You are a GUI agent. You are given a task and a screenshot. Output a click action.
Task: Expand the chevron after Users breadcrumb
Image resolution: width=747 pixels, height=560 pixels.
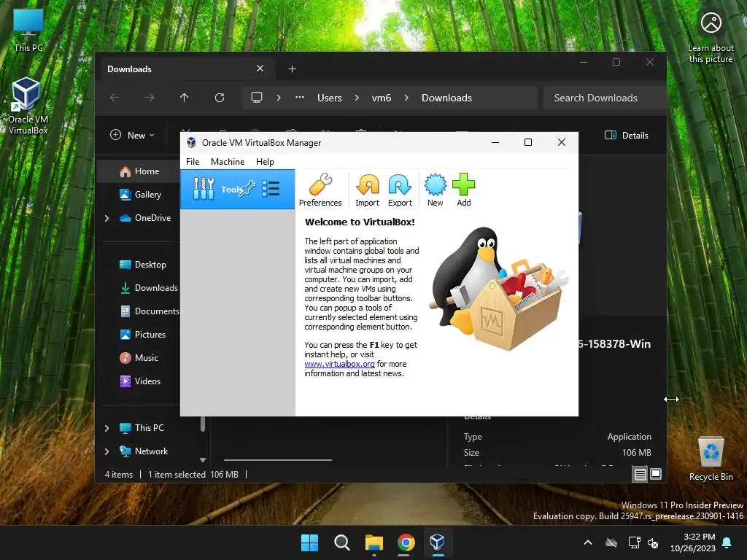[x=357, y=98]
